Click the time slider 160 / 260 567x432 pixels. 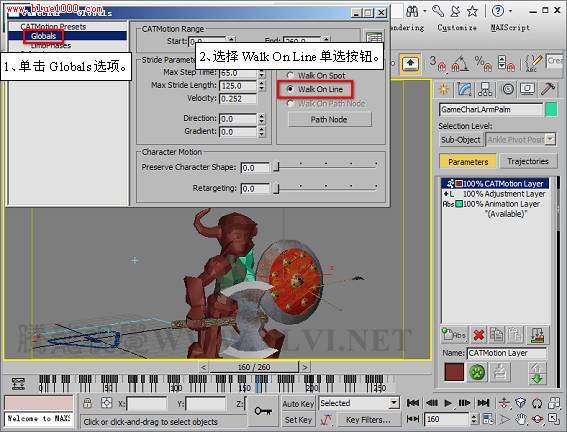click(254, 367)
